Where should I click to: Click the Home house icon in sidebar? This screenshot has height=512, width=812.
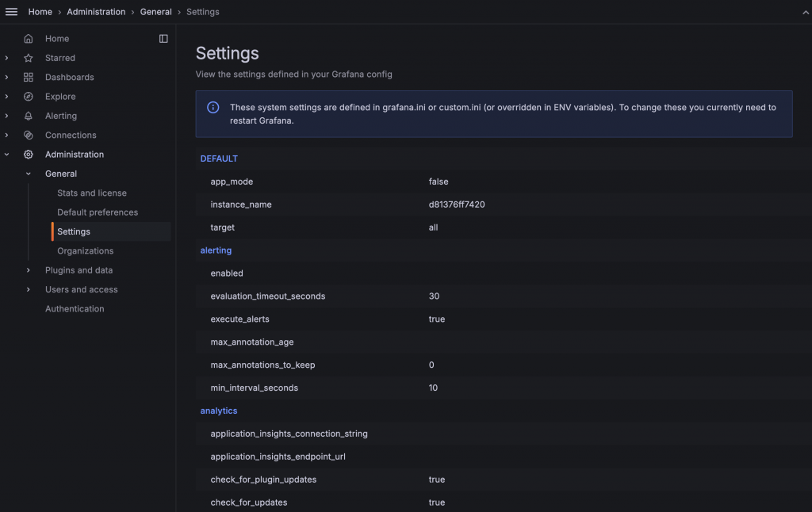pyautogui.click(x=29, y=39)
